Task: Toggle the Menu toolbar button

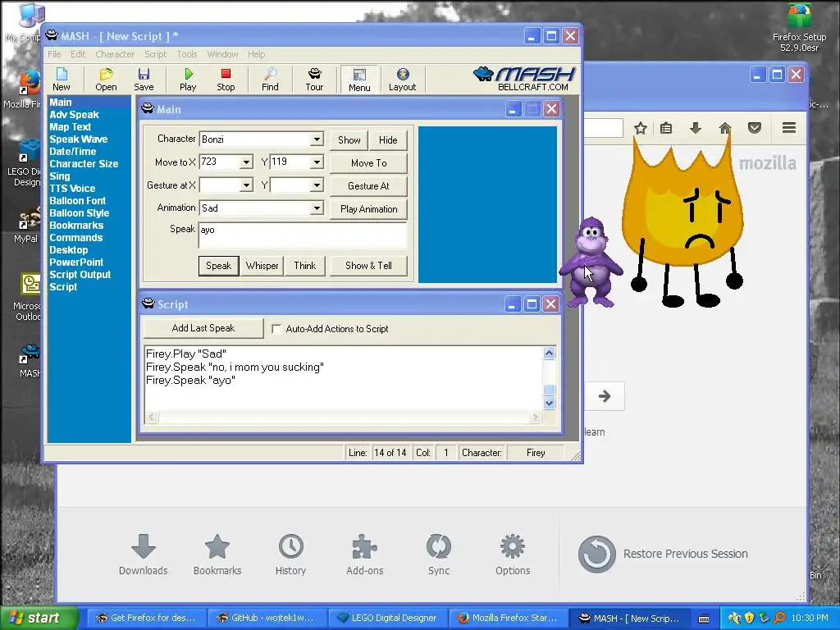Action: (x=359, y=80)
